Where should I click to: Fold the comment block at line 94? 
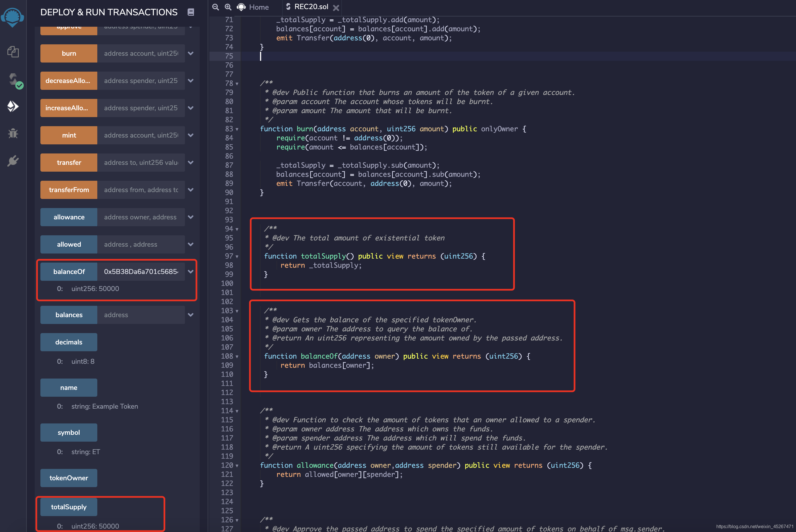[x=237, y=229]
